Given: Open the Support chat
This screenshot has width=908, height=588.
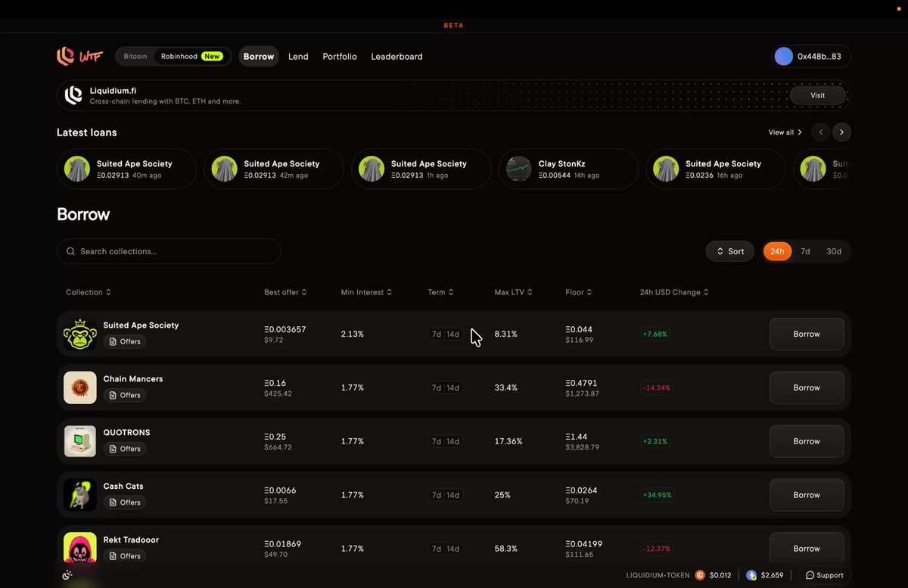Looking at the screenshot, I should pyautogui.click(x=824, y=575).
